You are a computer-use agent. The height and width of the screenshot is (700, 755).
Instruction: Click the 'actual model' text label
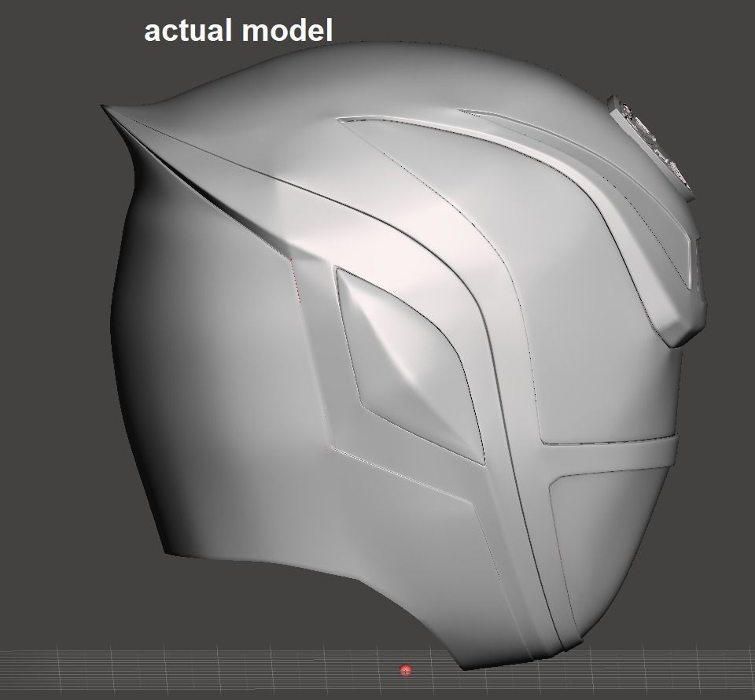(x=238, y=31)
